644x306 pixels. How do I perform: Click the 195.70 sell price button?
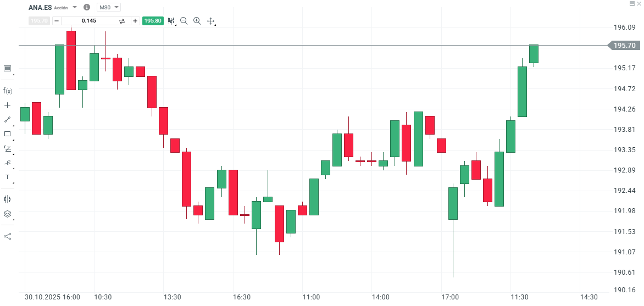(39, 21)
